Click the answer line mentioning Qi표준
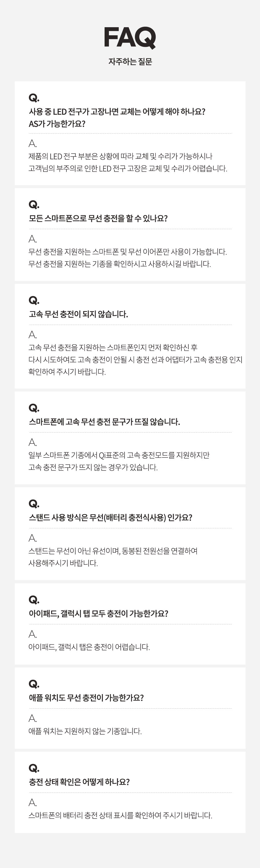This screenshot has height=868, width=260. point(119,455)
